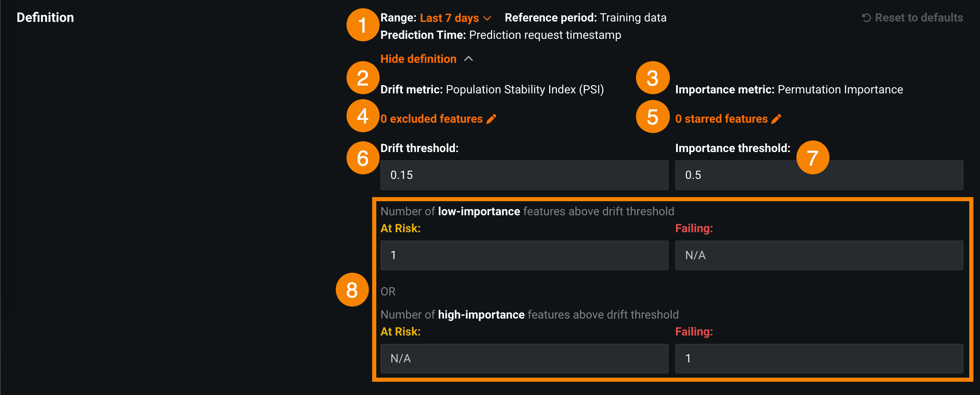Click the pencil icon next to starred features

(776, 119)
